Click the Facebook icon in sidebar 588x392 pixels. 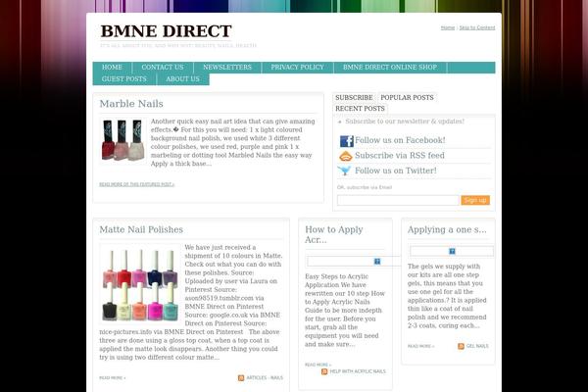tap(347, 141)
